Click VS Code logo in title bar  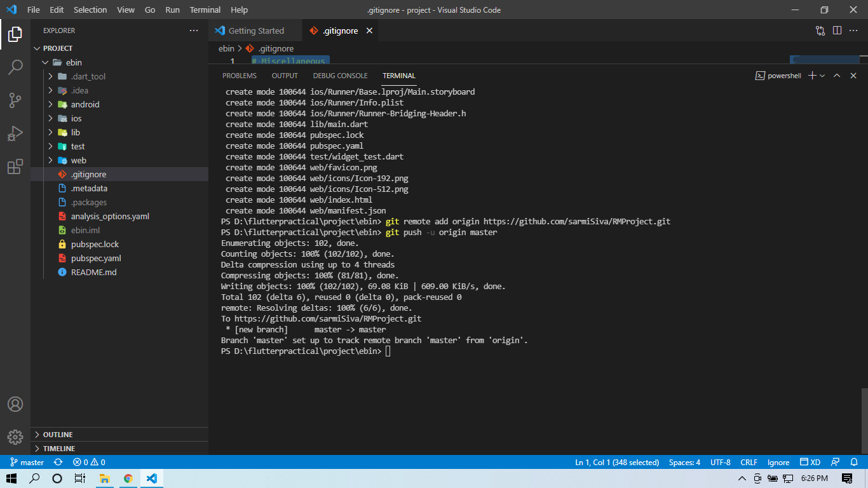point(11,10)
